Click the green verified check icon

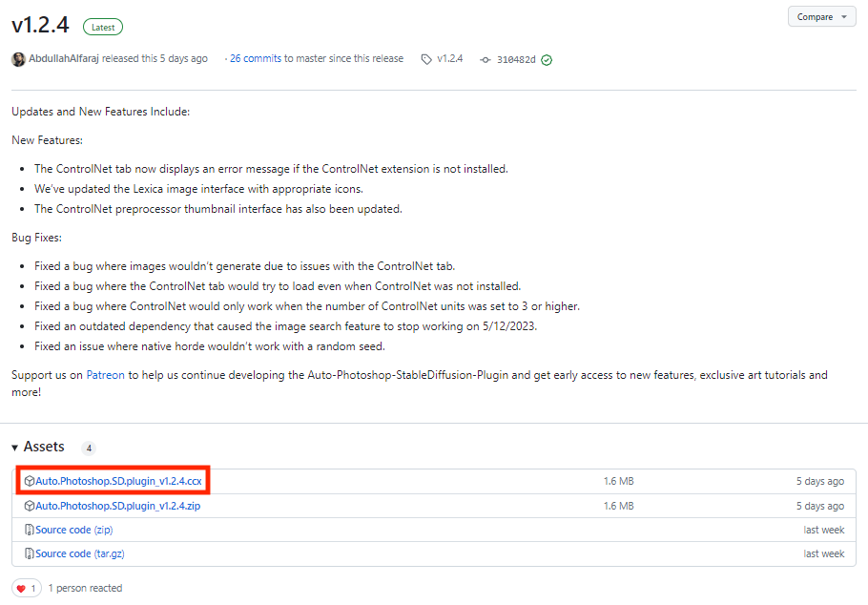547,60
